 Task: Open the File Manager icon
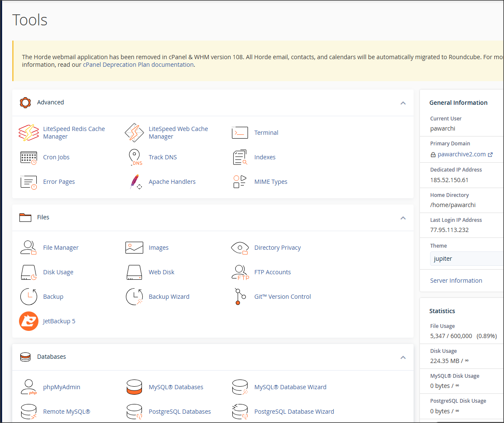(x=28, y=248)
